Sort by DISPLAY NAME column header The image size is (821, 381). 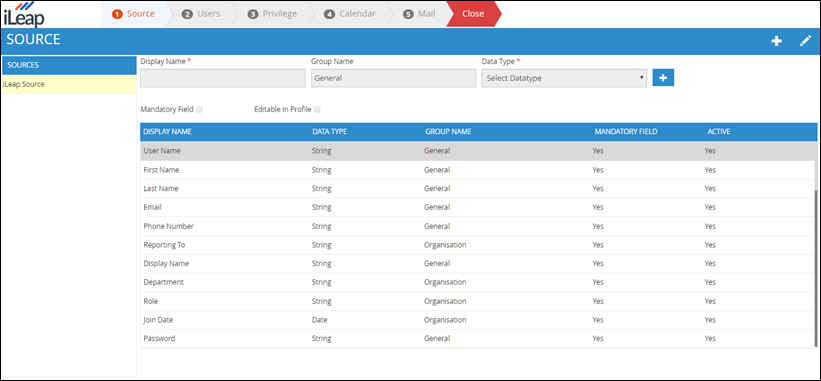(x=168, y=132)
